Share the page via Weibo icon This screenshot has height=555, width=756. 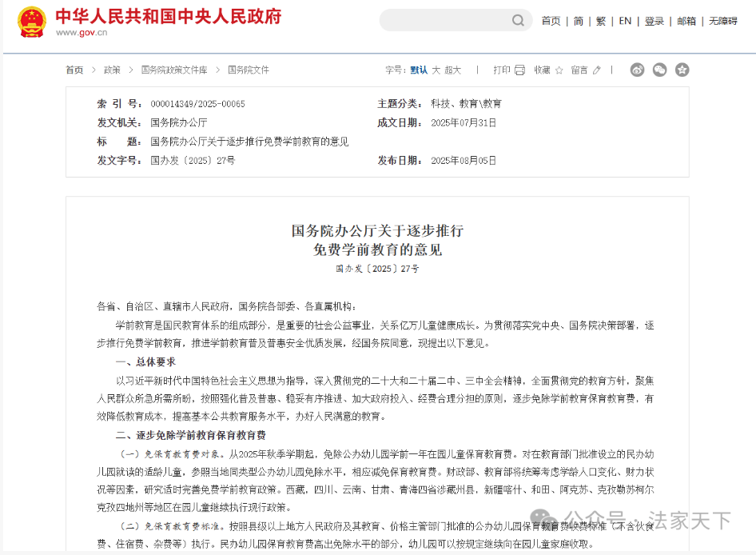pyautogui.click(x=637, y=70)
